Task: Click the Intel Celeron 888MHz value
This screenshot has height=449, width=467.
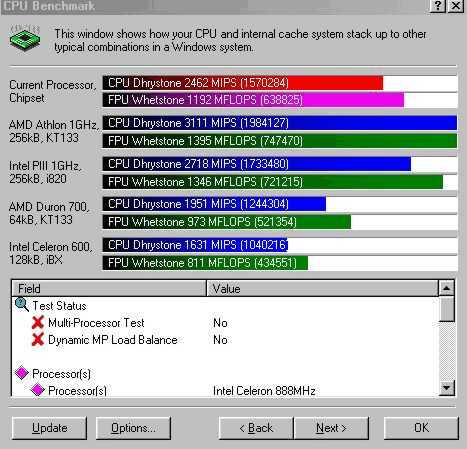Action: 264,391
